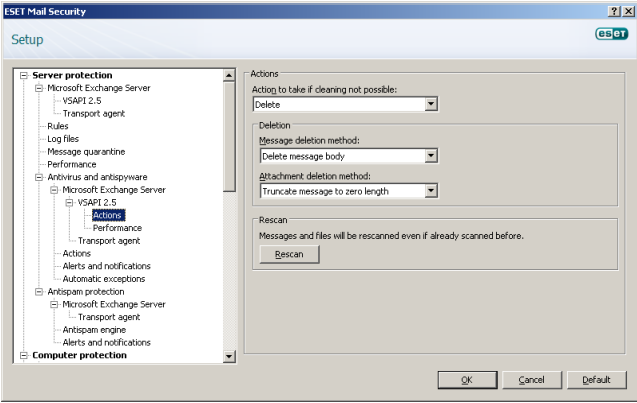Collapse Microsoft Exchange Server under Antivirus and antispyware
This screenshot has width=637, height=403.
pyautogui.click(x=54, y=190)
